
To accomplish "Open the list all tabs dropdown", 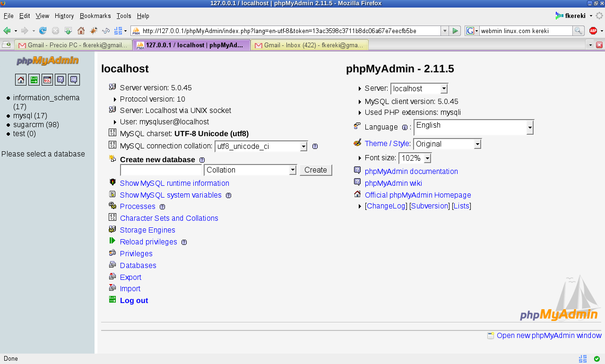I will 589,45.
